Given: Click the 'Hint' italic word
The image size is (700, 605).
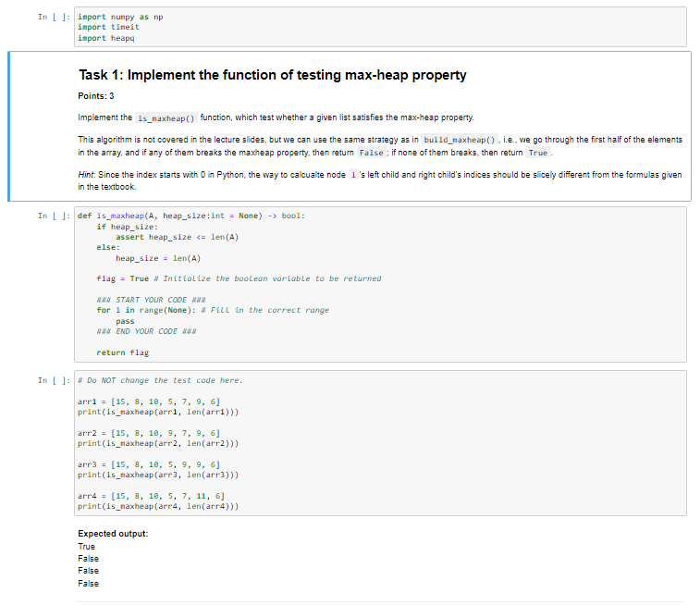Looking at the screenshot, I should point(86,175).
